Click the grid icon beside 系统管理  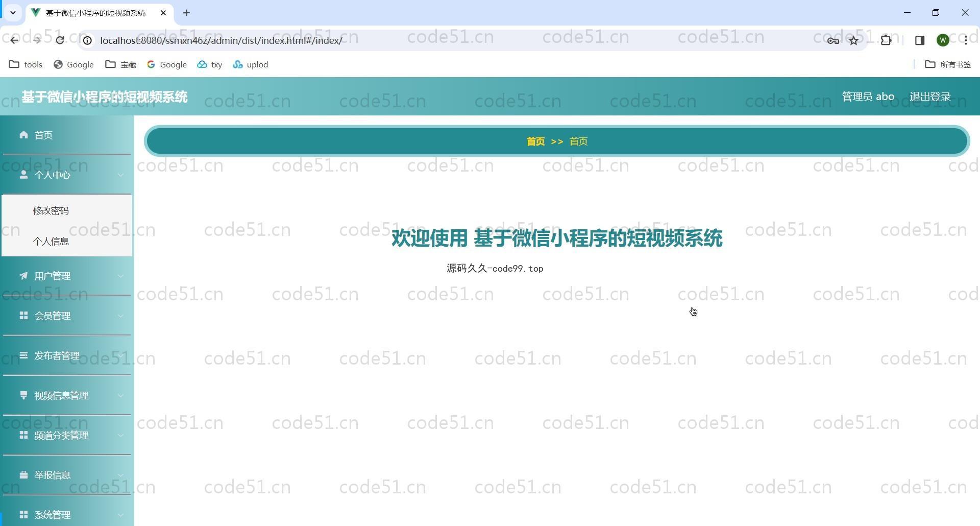[x=23, y=514]
